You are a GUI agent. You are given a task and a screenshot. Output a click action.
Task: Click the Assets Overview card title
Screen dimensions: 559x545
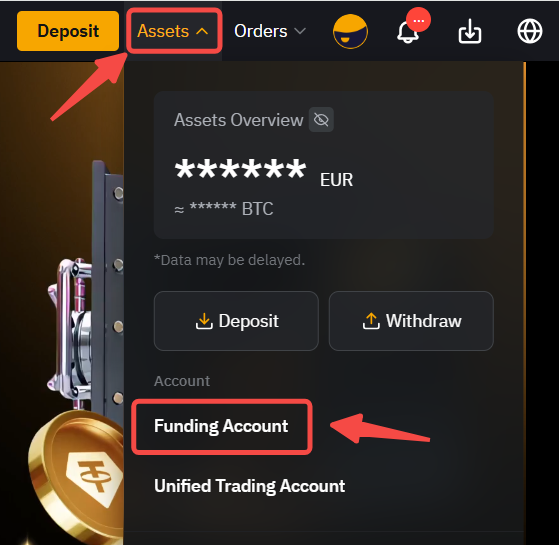point(239,120)
